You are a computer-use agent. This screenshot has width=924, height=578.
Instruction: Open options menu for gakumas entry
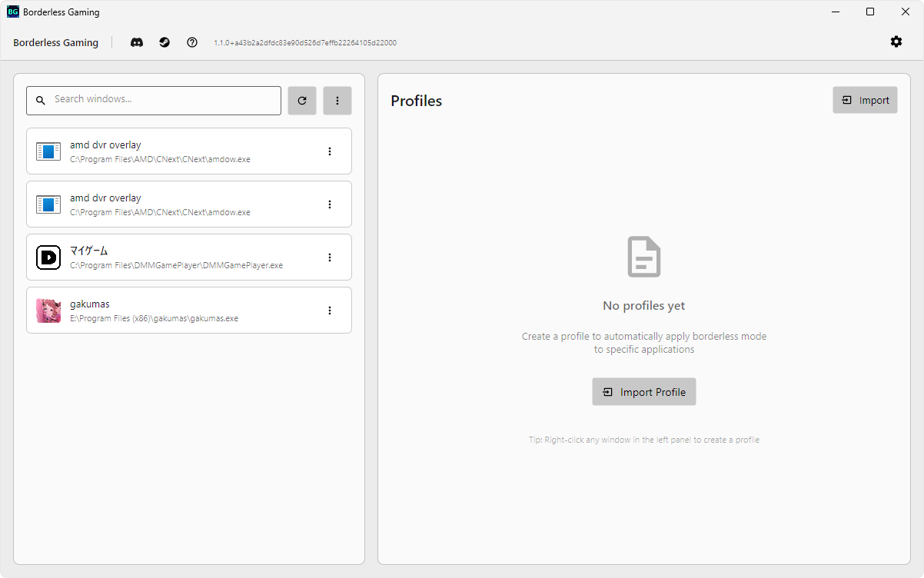click(330, 311)
